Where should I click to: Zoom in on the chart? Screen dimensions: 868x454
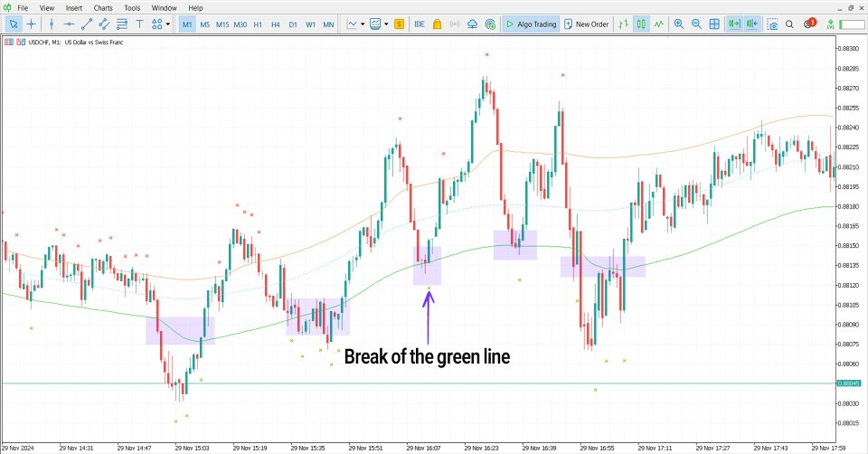(x=679, y=24)
